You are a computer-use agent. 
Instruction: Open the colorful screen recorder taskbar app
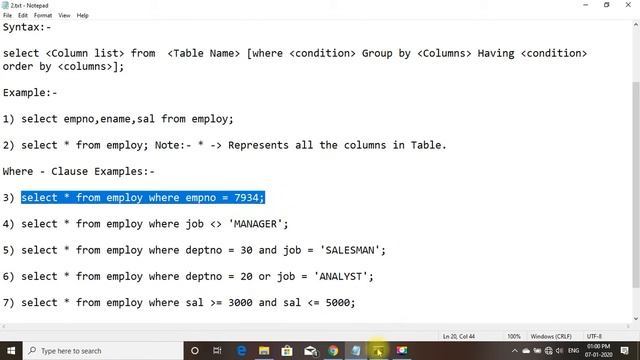point(402,351)
